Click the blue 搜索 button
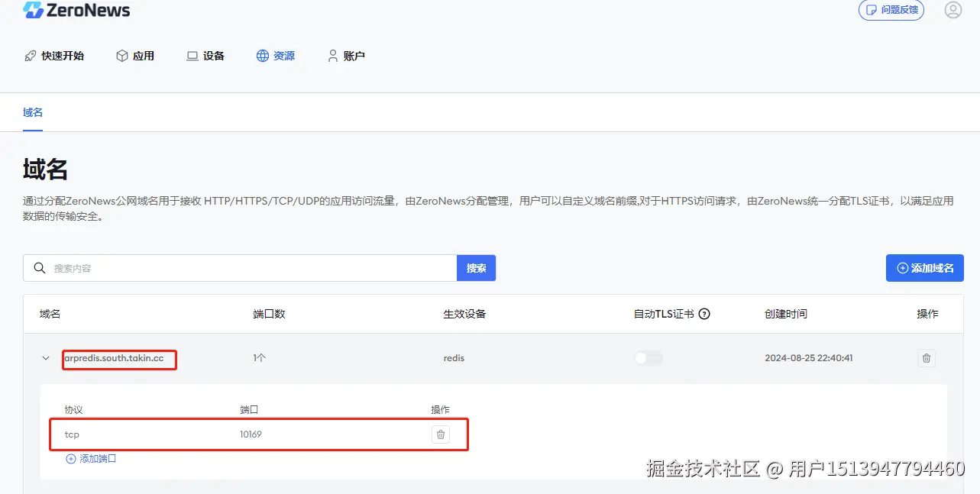This screenshot has height=494, width=980. [x=476, y=268]
